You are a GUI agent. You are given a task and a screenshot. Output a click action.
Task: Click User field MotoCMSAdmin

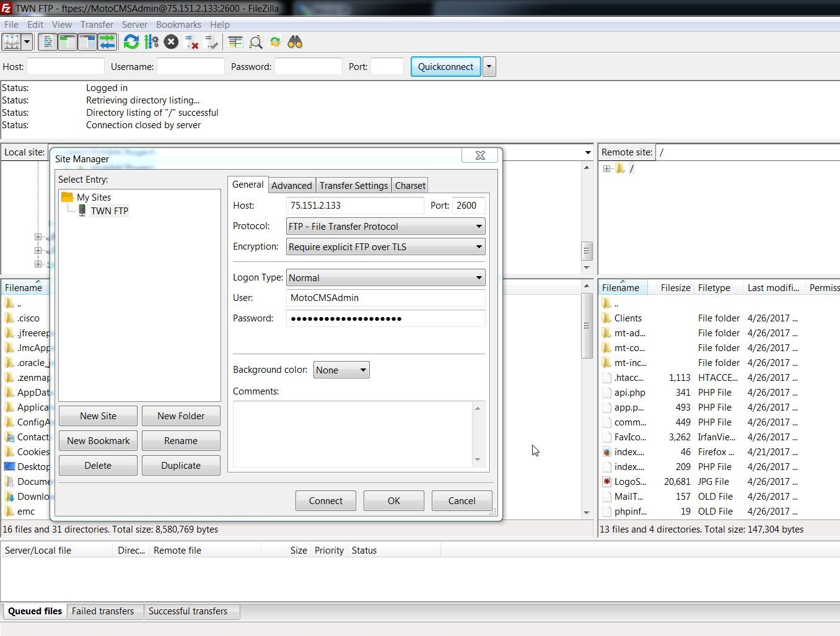[385, 298]
